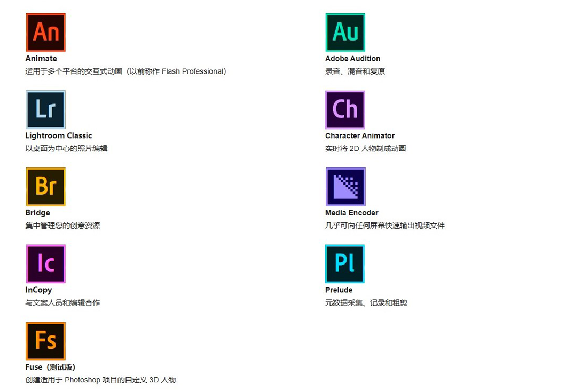Click the text 录音、混音和复原
This screenshot has height=392, width=566.
(x=355, y=71)
